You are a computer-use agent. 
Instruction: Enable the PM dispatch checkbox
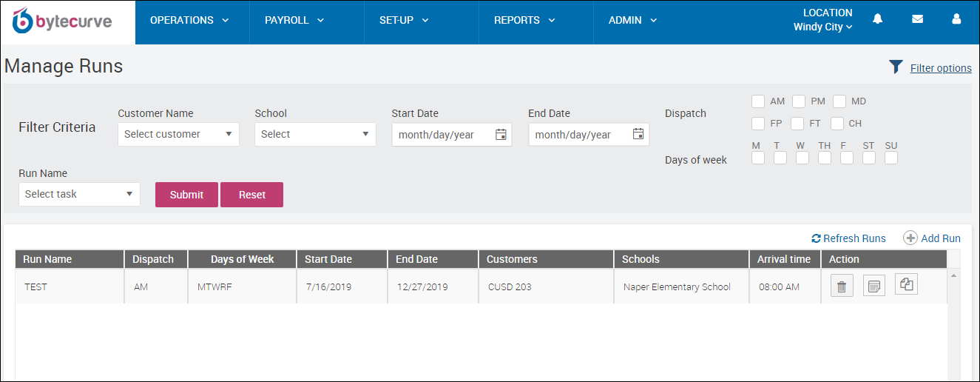799,101
